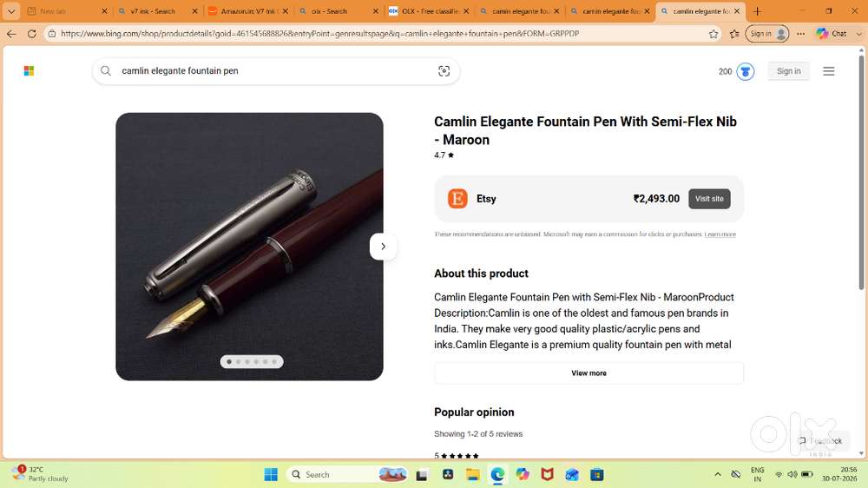Show hidden system tray icons chevron

pyautogui.click(x=718, y=474)
